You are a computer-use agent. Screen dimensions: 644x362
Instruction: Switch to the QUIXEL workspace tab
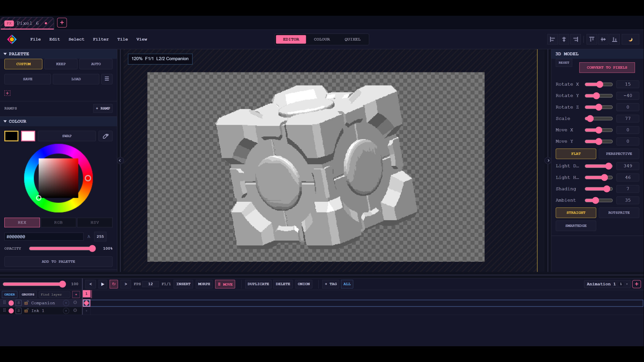click(x=353, y=39)
